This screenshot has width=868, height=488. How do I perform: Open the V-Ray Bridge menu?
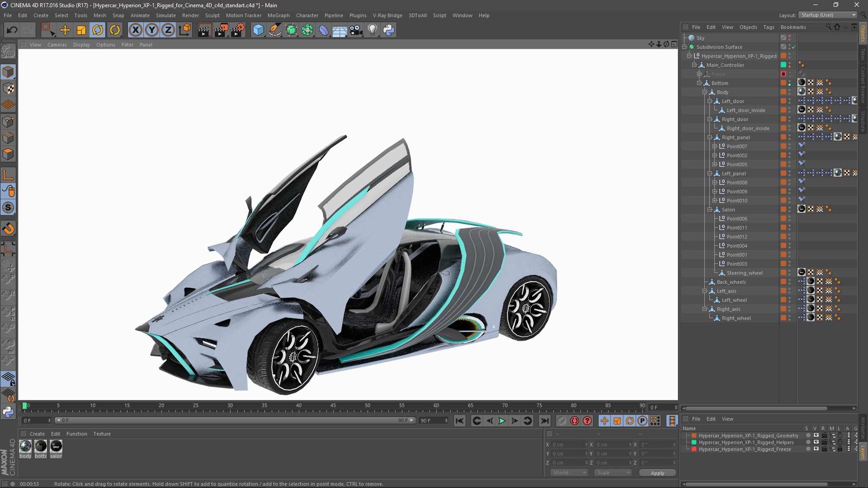[387, 15]
